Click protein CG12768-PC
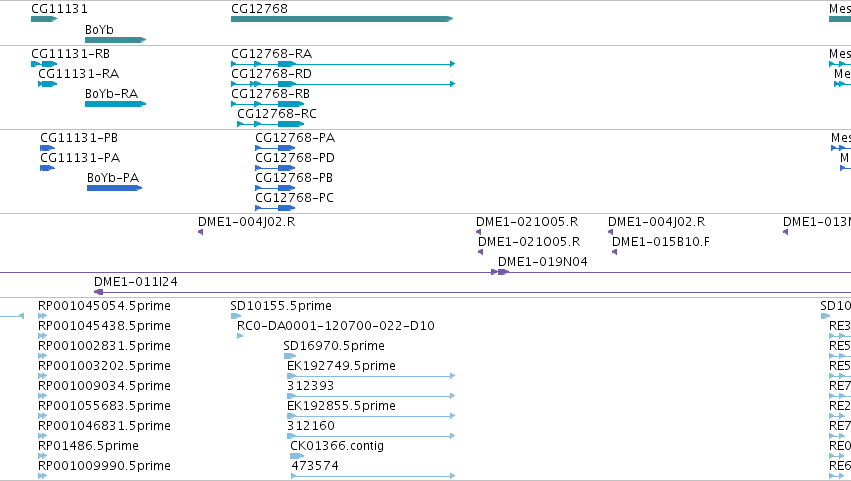The image size is (851, 481). [275, 208]
